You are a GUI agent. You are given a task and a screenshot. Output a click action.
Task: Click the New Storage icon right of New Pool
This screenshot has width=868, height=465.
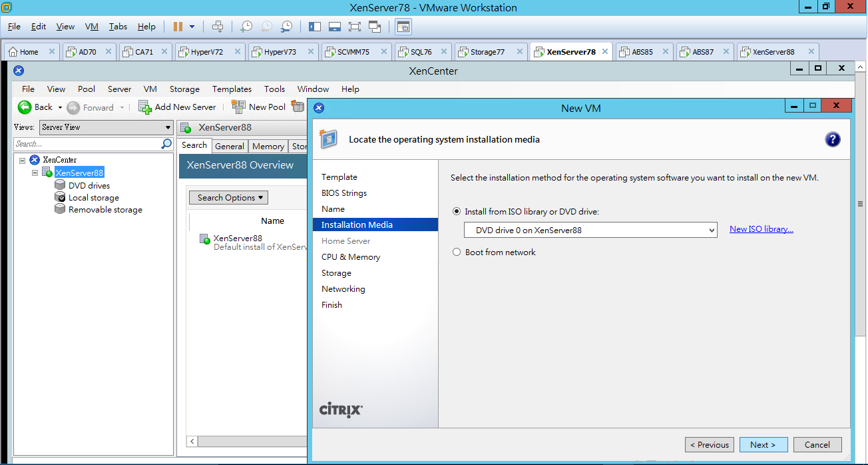298,107
